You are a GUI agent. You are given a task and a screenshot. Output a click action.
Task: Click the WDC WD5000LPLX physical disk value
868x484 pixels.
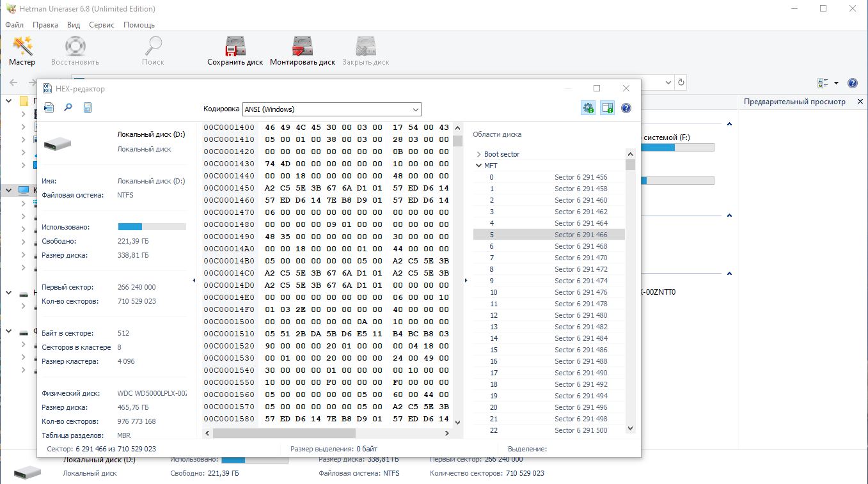(x=152, y=393)
